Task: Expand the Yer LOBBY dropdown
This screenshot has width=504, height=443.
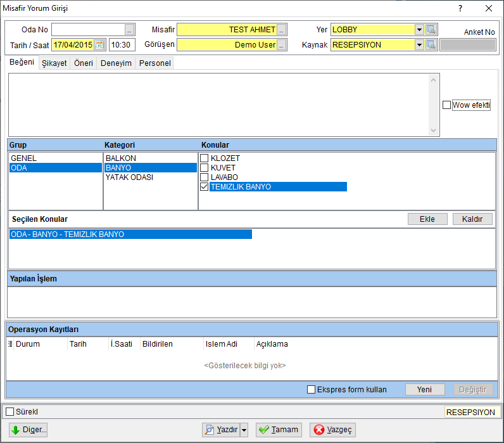Action: coord(419,30)
